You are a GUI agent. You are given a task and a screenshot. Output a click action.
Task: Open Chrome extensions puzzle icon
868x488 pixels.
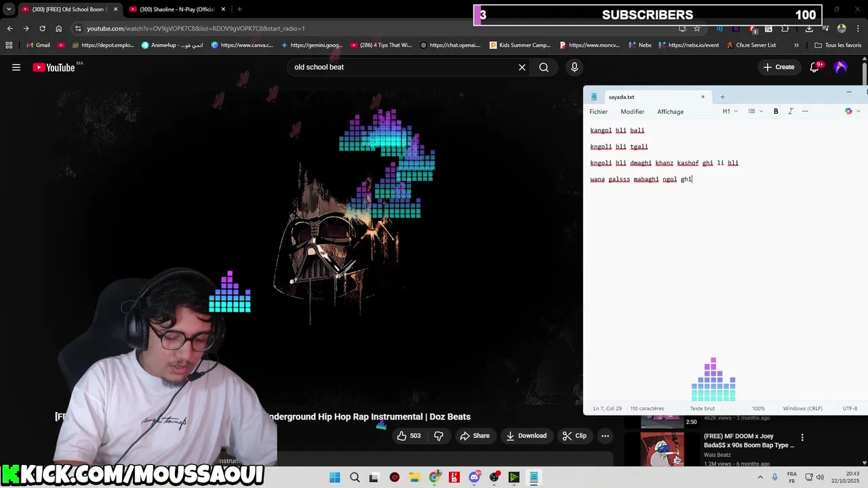click(x=785, y=28)
